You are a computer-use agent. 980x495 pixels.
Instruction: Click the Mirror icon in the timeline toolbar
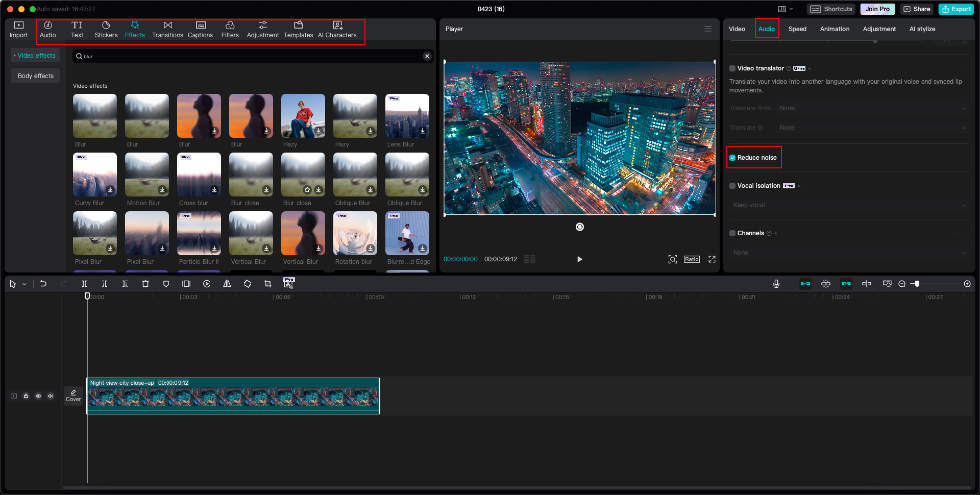pos(227,284)
